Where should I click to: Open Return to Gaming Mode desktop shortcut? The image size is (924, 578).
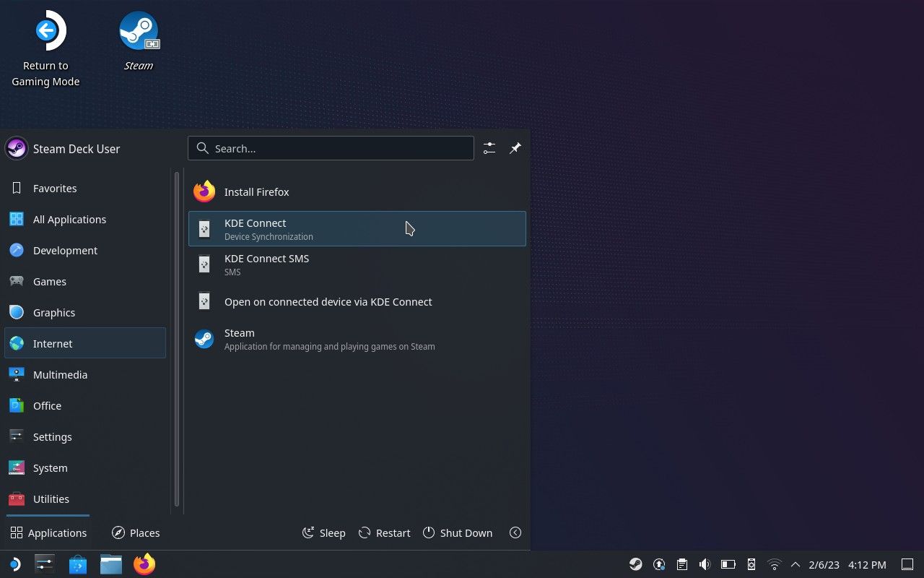pos(46,49)
